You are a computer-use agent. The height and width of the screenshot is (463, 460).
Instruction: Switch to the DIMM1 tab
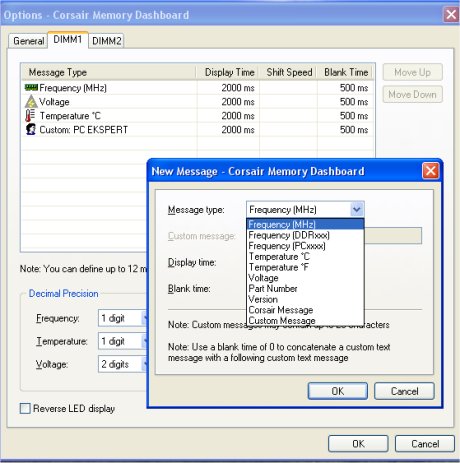(x=68, y=39)
